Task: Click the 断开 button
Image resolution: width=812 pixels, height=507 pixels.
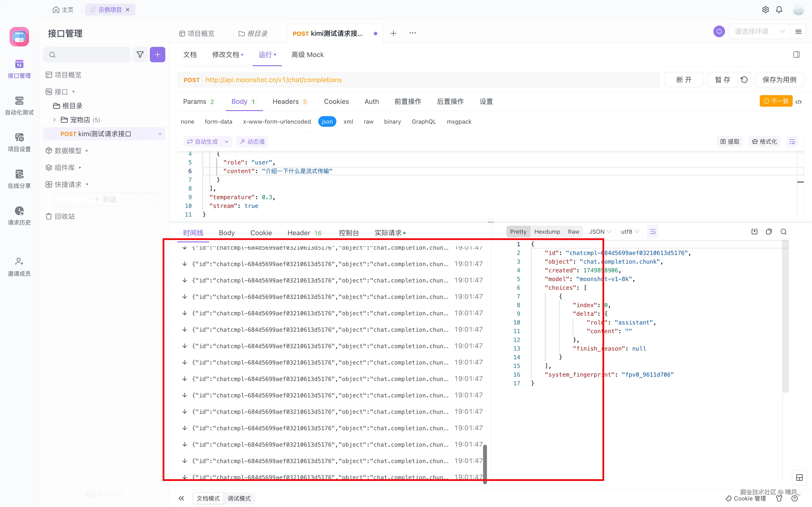Action: 683,80
